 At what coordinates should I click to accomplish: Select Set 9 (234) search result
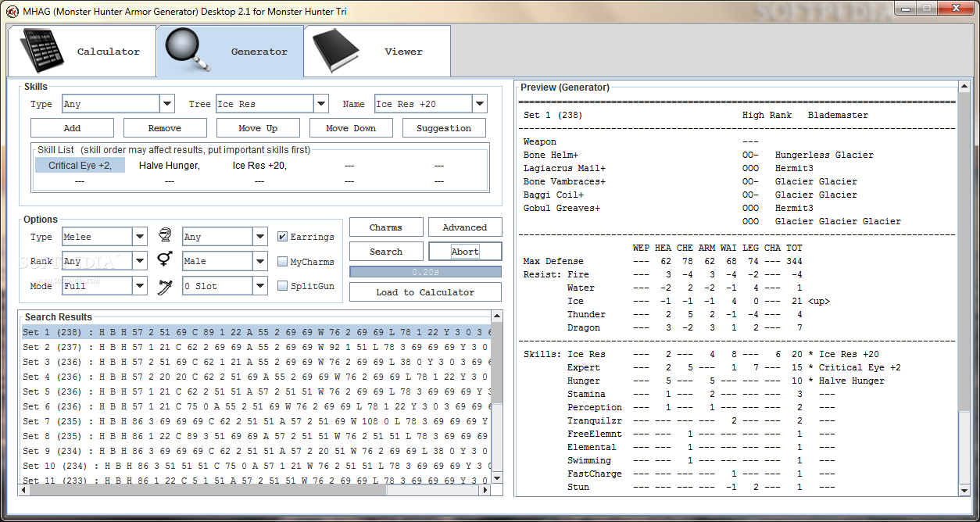pos(256,451)
